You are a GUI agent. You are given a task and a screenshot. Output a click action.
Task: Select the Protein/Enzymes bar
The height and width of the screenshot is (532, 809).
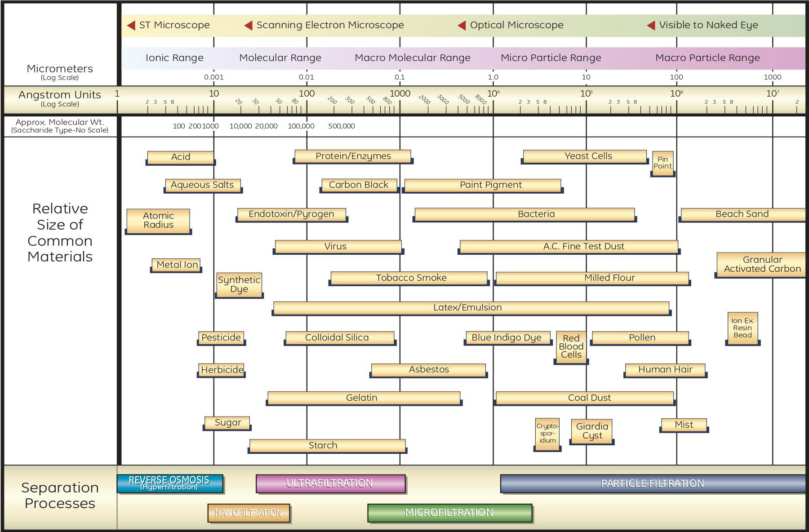click(x=353, y=156)
